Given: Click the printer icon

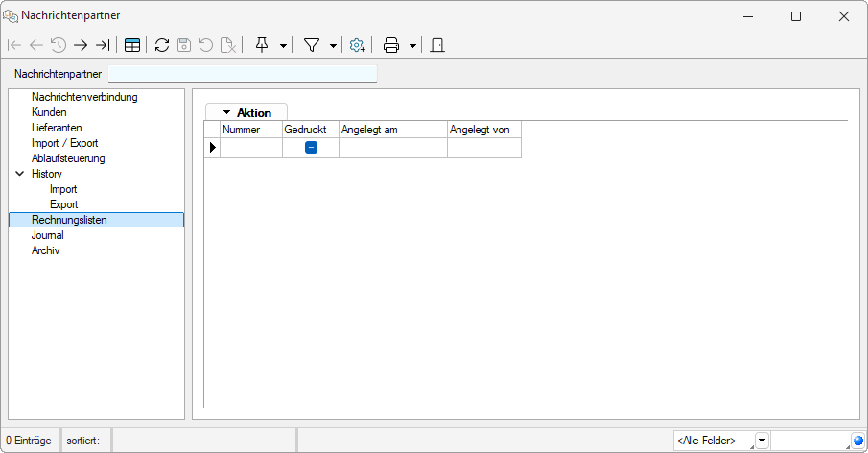Looking at the screenshot, I should 391,45.
